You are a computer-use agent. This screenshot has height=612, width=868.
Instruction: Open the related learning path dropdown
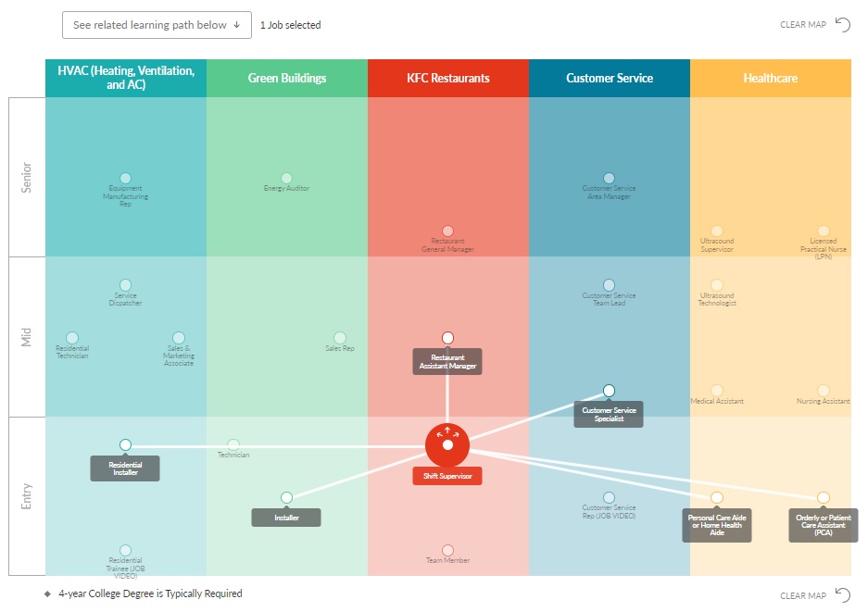(x=157, y=25)
